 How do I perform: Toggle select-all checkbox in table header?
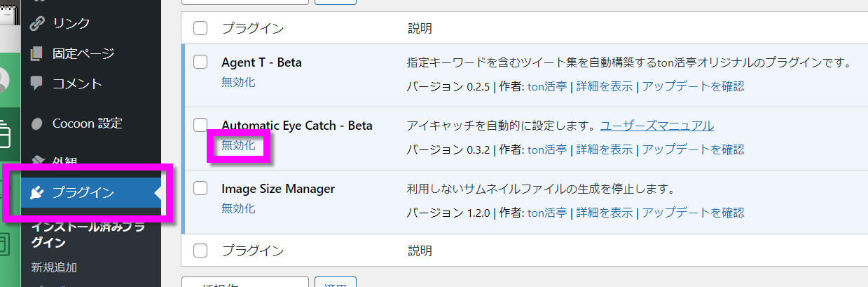coord(200,28)
